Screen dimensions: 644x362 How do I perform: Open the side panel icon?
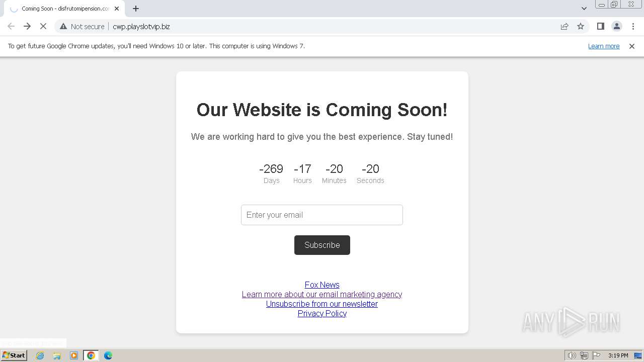600,26
